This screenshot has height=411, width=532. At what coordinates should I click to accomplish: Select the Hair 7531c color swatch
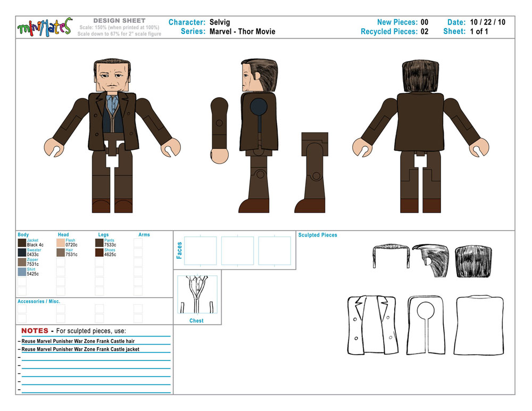tap(61, 253)
